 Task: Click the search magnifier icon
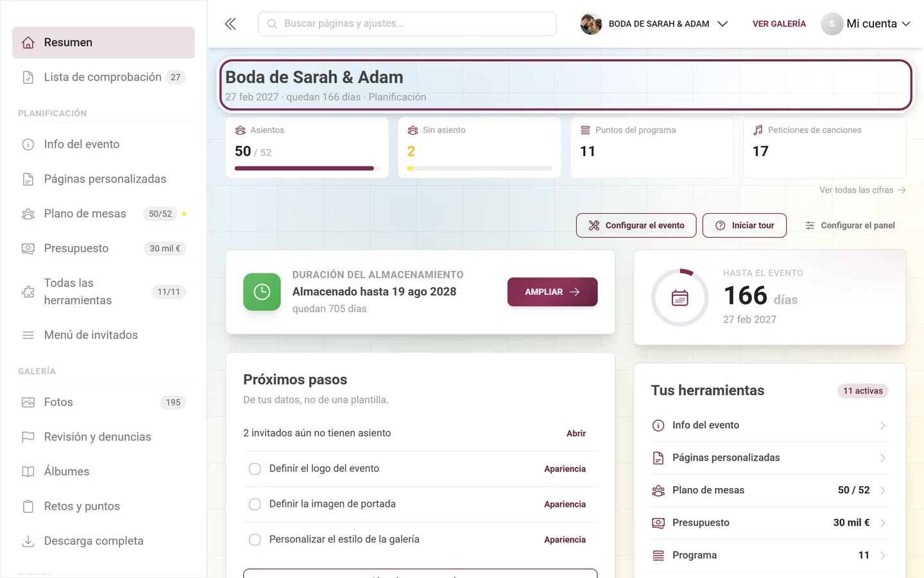272,24
